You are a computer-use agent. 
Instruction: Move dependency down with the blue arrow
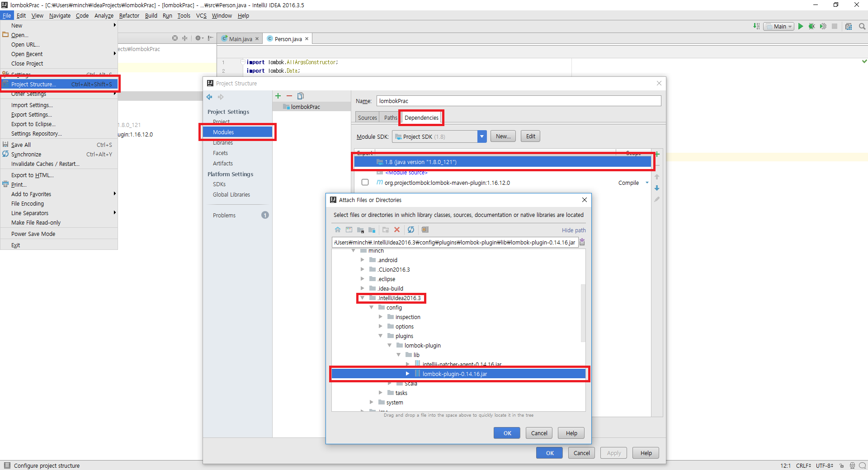(657, 188)
